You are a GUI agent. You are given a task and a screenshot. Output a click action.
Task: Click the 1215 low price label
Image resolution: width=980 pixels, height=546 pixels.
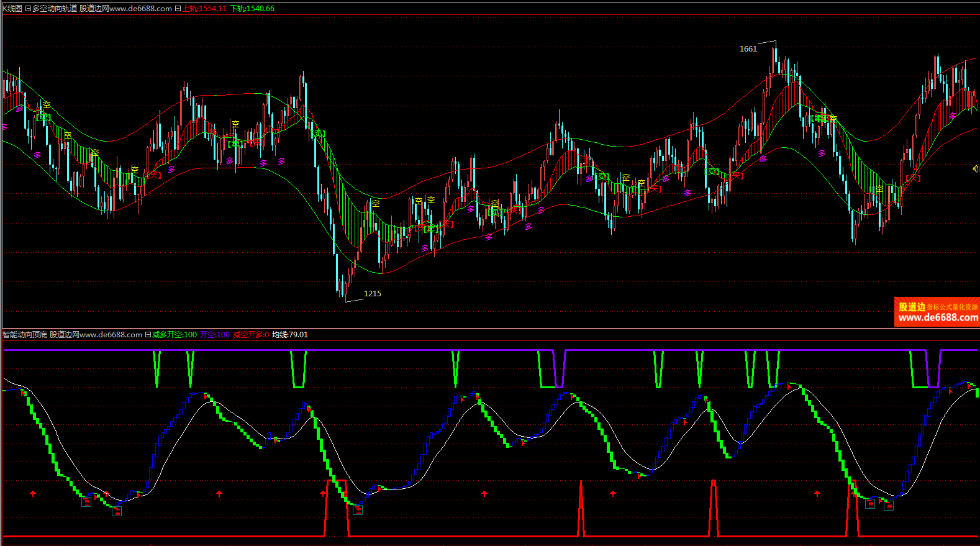pyautogui.click(x=373, y=294)
